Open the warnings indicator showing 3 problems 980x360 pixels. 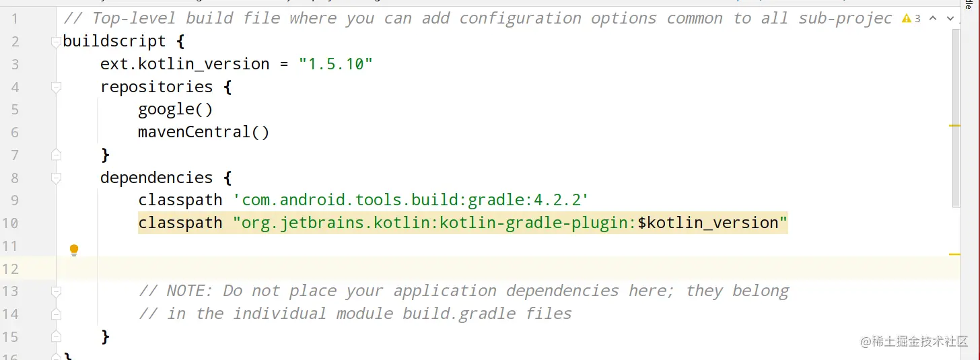click(x=911, y=19)
